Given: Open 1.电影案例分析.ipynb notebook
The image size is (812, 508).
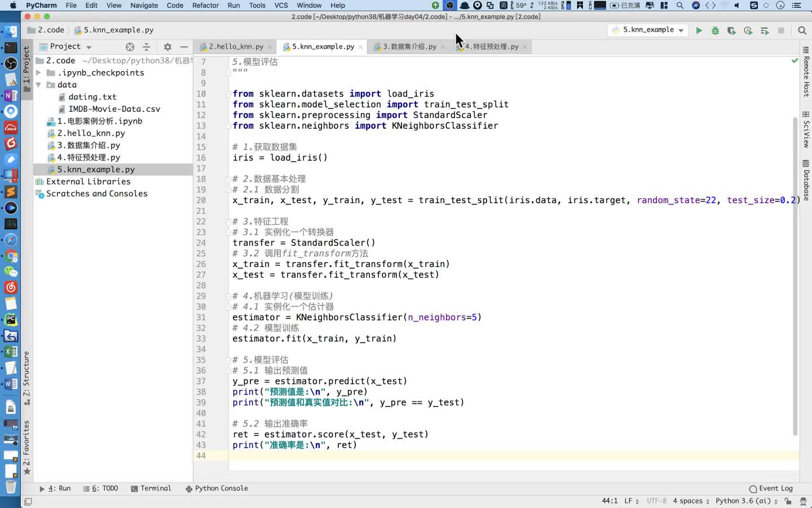Looking at the screenshot, I should tap(99, 121).
